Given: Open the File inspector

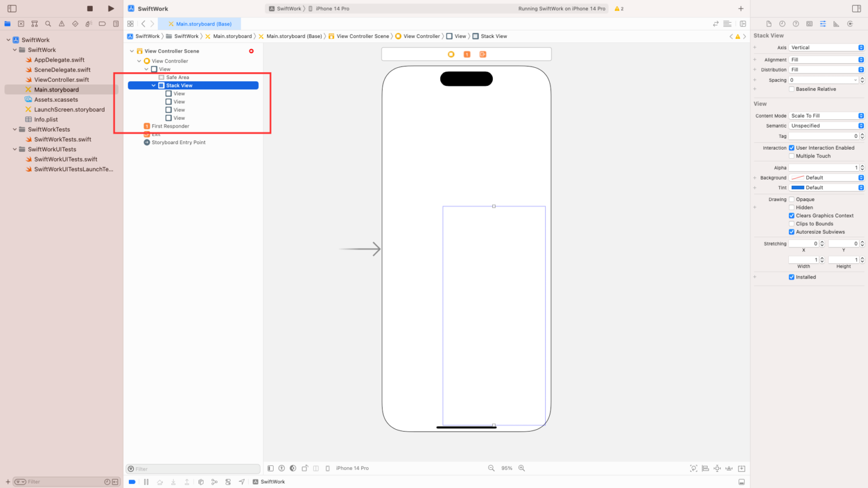Looking at the screenshot, I should 768,24.
